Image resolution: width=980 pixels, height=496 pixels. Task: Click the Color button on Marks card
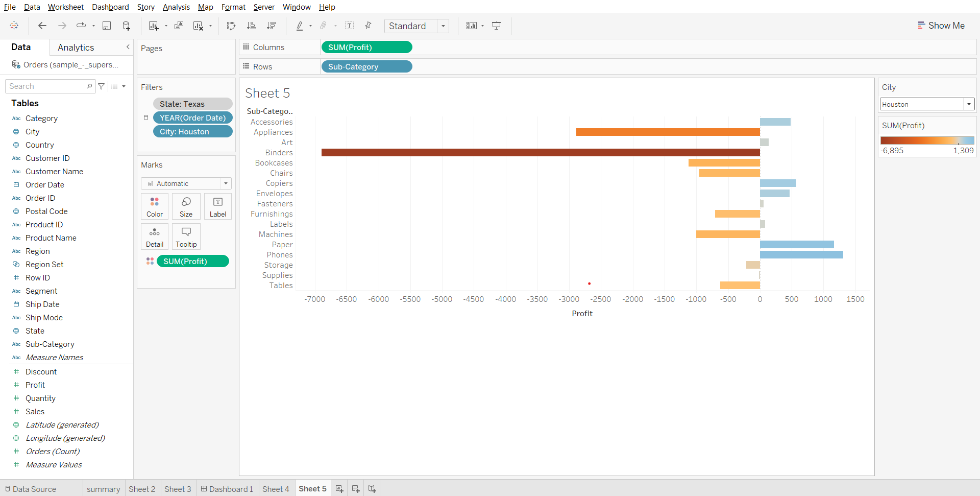point(155,206)
